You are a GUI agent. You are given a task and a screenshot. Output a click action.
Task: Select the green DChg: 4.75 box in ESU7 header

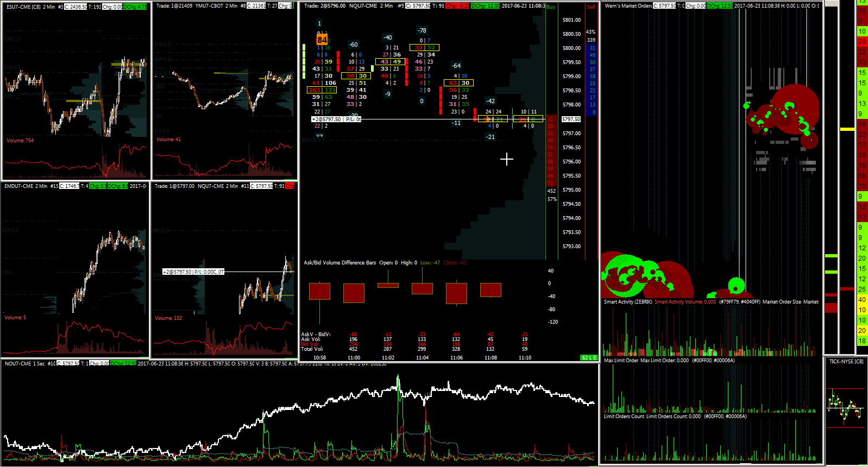pyautogui.click(x=135, y=7)
